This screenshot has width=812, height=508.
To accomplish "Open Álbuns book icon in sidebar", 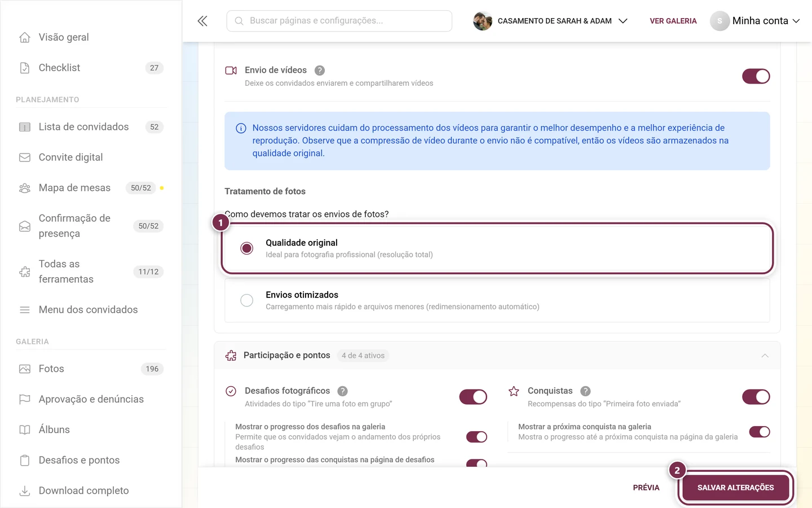I will tap(25, 430).
